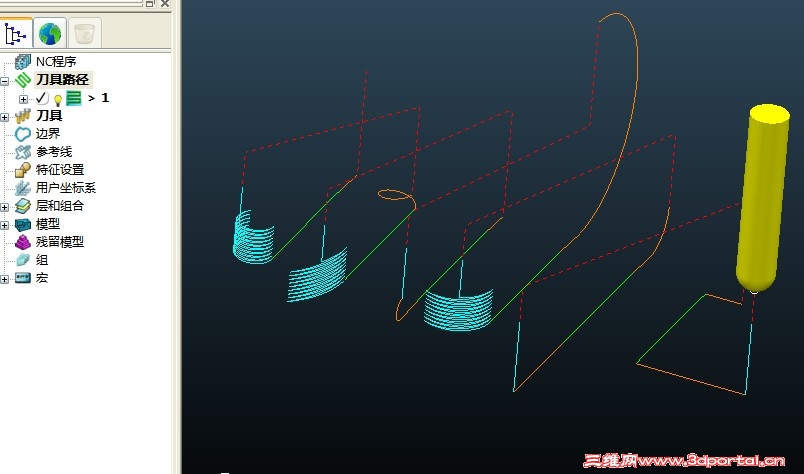The image size is (804, 474).
Task: Click the 用户坐标系 workplane icon
Action: [x=23, y=188]
